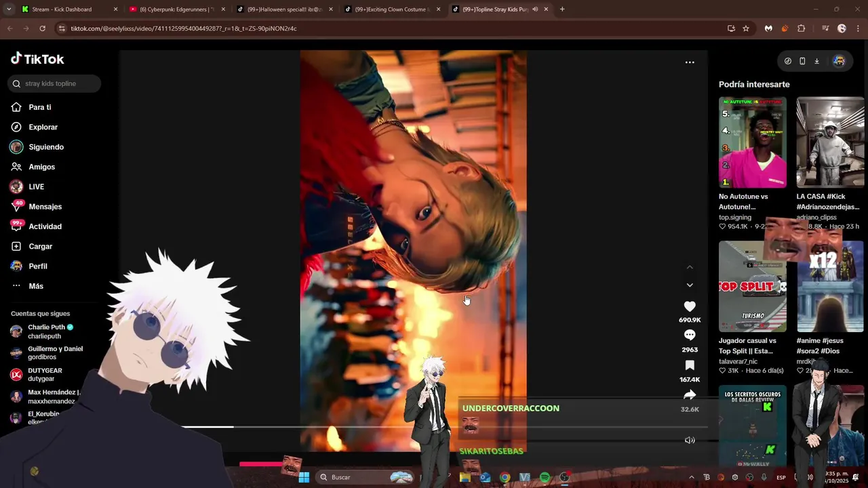Open Perfil in the sidebar
Viewport: 868px width, 488px height.
coord(37,266)
